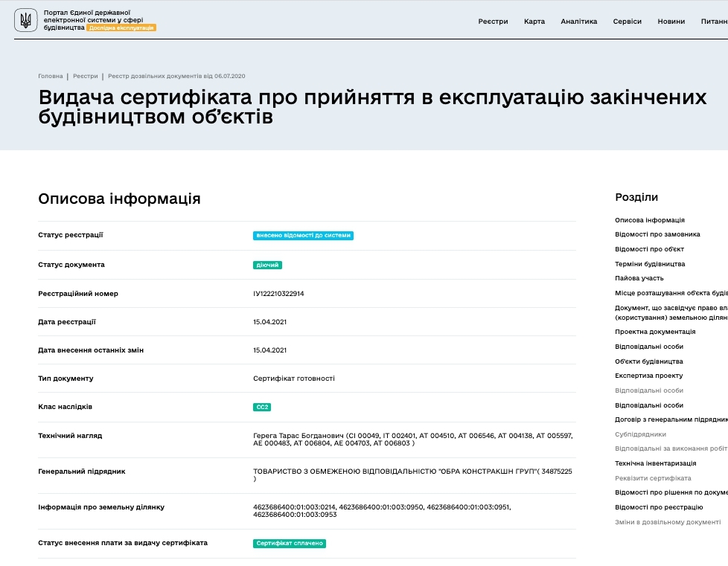Screen dimensions: 728x566
Task: Select the last changes date 15.04.2021
Action: tap(269, 350)
